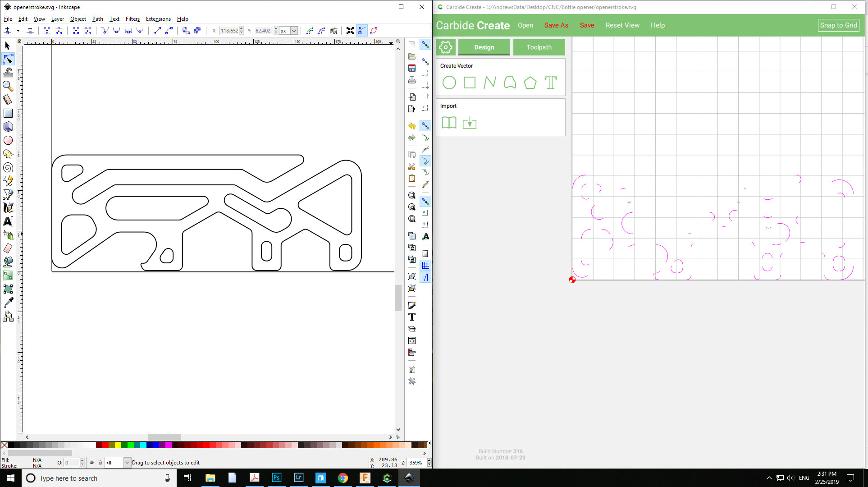Switch to the Toolpath tab in Carbide Create
868x487 pixels.
tap(539, 47)
